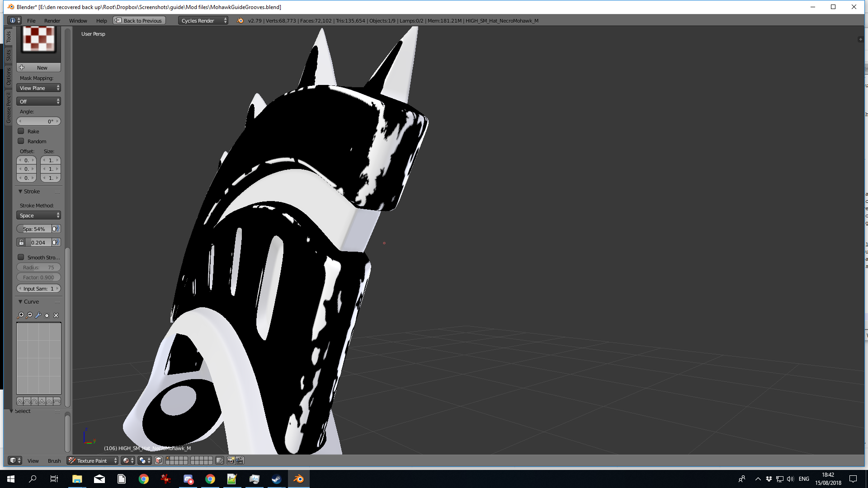Image resolution: width=868 pixels, height=488 pixels.
Task: Click the New mask texture button
Action: (38, 68)
